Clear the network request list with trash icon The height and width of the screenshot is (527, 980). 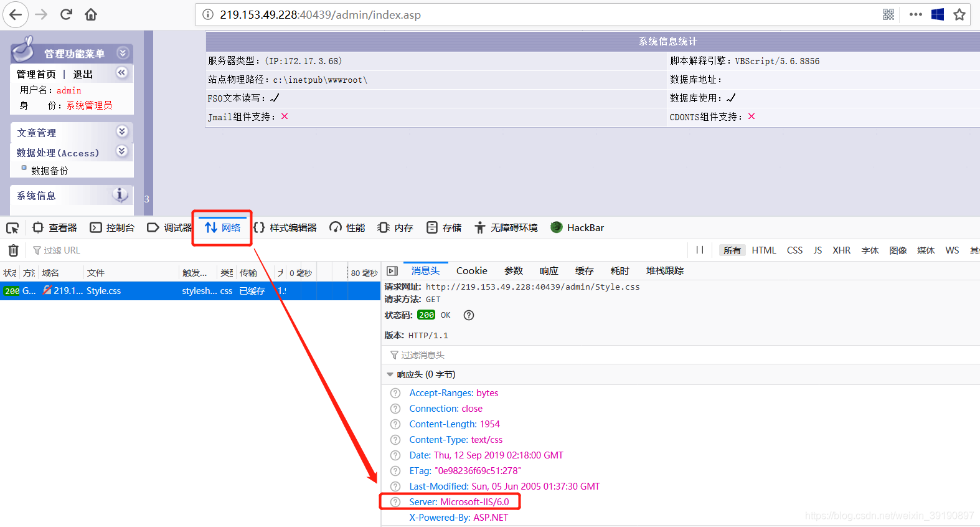coord(13,250)
